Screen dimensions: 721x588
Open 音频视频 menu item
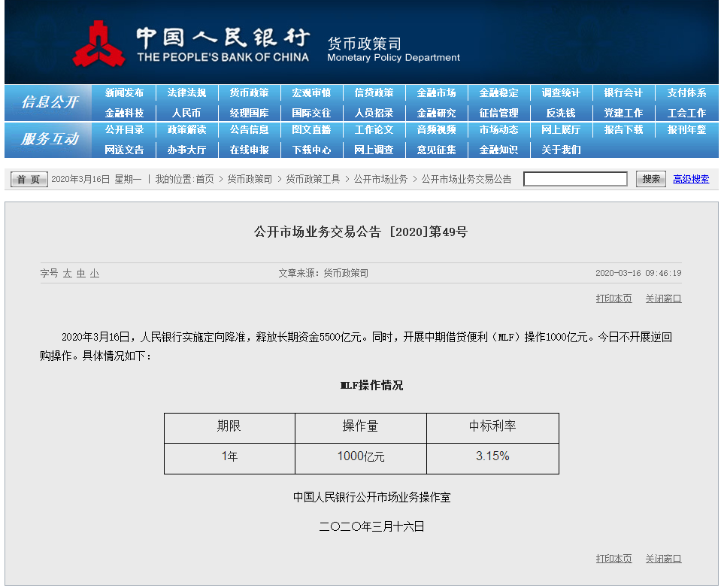pos(436,130)
